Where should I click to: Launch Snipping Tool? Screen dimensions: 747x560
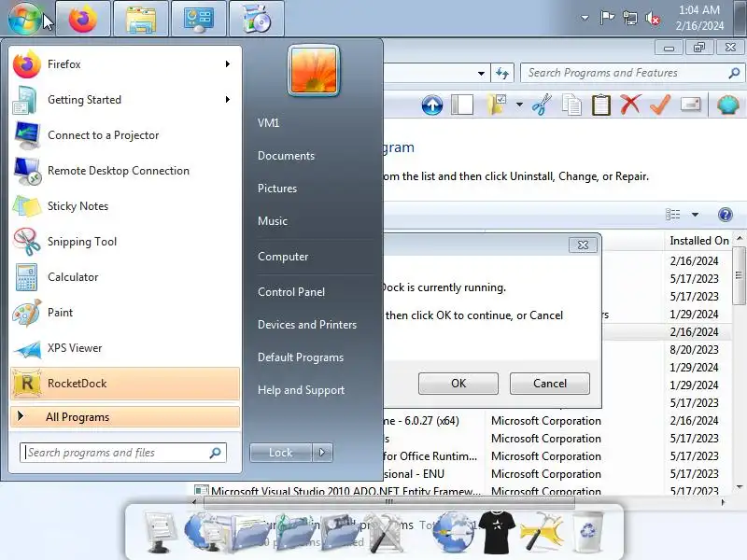pyautogui.click(x=125, y=242)
